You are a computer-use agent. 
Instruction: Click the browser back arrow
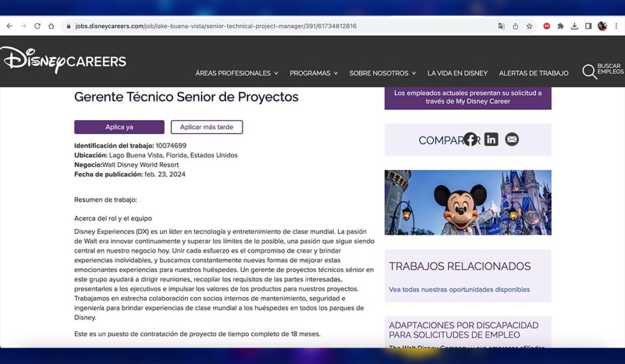click(x=10, y=26)
